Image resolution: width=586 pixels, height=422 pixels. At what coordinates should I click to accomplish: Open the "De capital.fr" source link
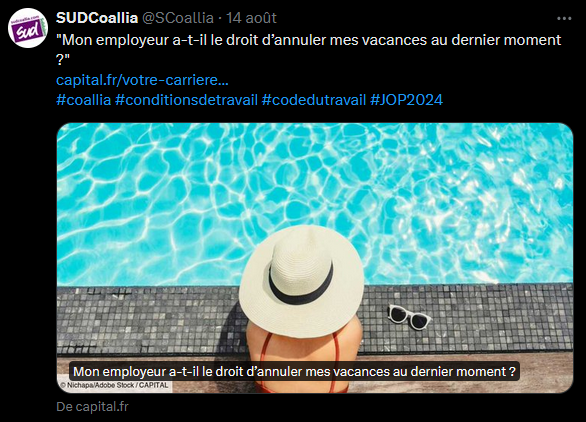point(92,407)
